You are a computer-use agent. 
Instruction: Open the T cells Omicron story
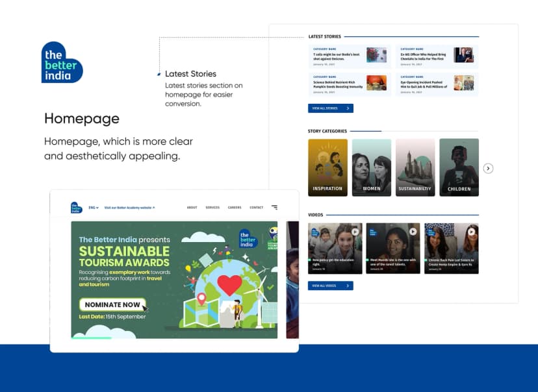tap(350, 56)
